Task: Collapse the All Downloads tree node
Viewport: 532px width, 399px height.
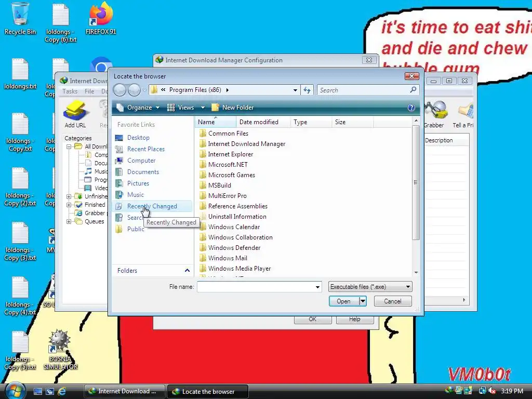Action: tap(69, 147)
